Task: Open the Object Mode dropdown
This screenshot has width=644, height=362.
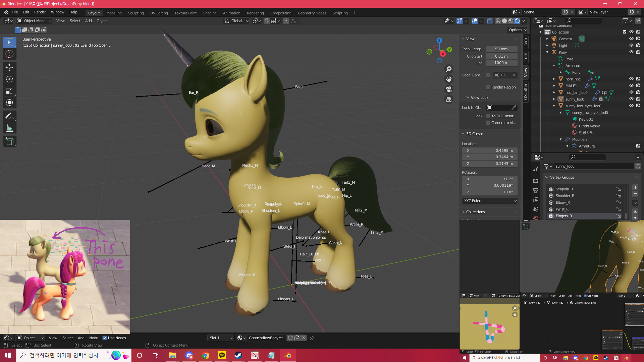Action: coord(35,21)
